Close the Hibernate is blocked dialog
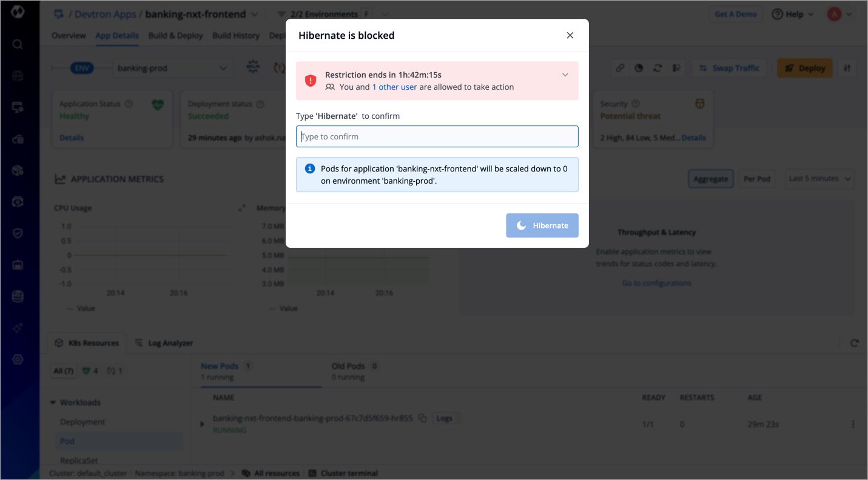 coord(570,36)
